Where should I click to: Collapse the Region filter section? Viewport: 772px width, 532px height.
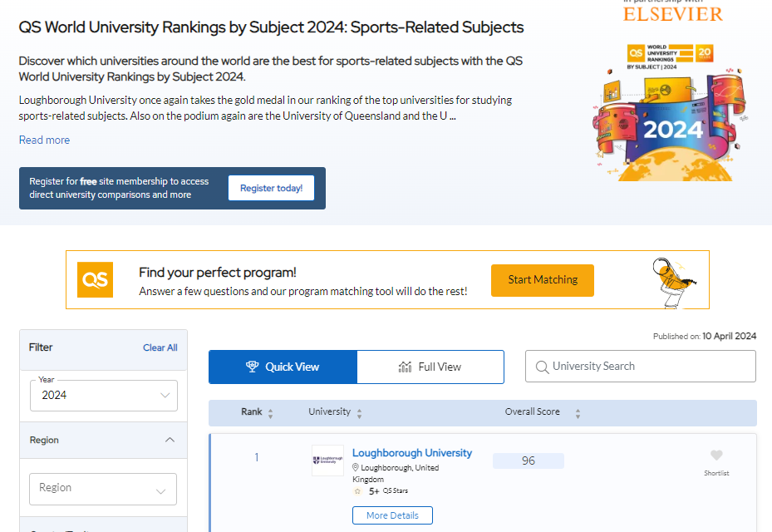(170, 440)
